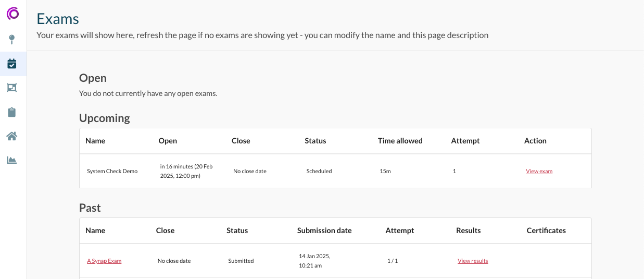This screenshot has width=644, height=279.
Task: Click the clipboard icon in sidebar
Action: (x=12, y=112)
